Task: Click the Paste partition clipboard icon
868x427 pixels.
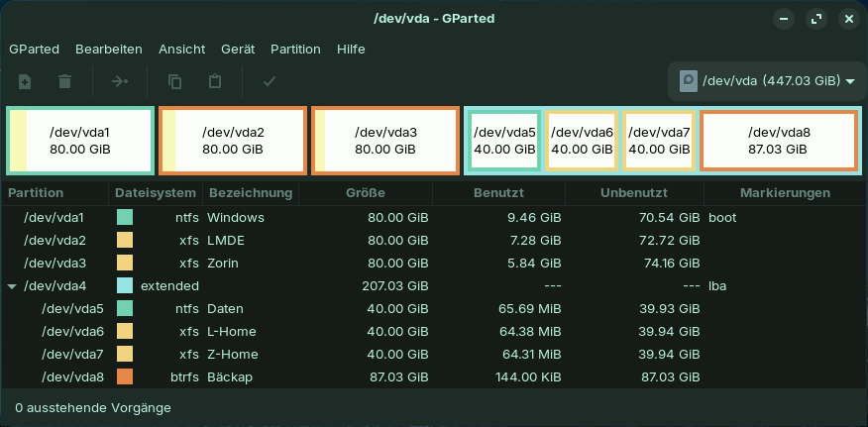Action: pyautogui.click(x=215, y=82)
